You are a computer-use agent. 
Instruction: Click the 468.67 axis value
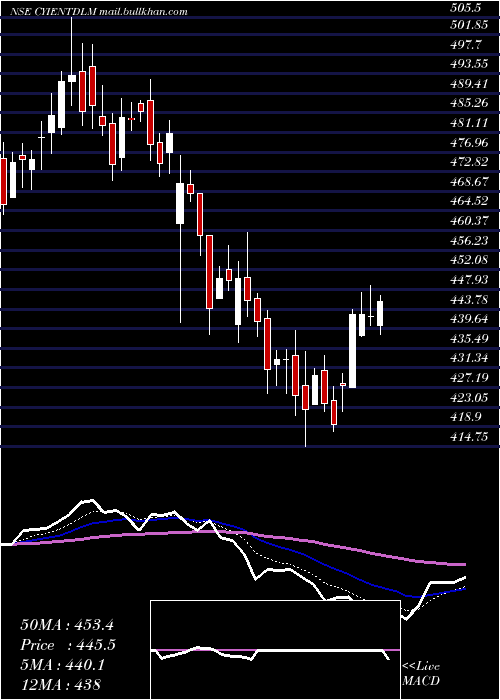(471, 181)
